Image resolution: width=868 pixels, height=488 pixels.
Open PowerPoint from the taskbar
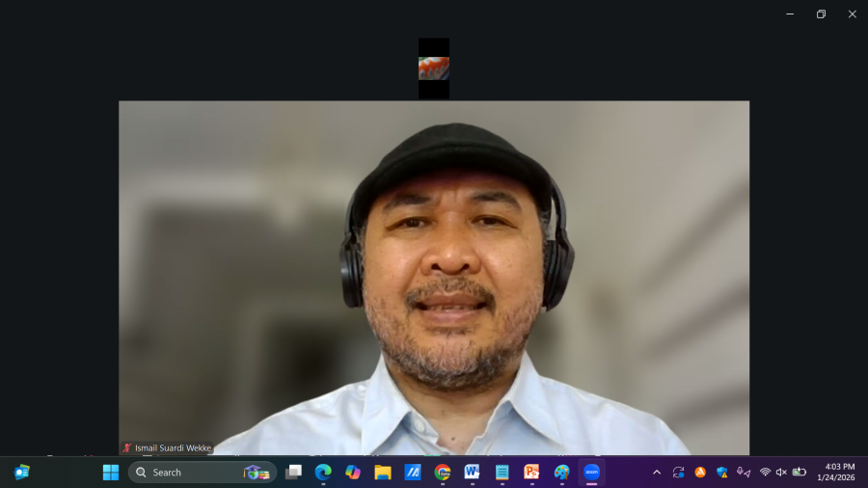pyautogui.click(x=531, y=472)
